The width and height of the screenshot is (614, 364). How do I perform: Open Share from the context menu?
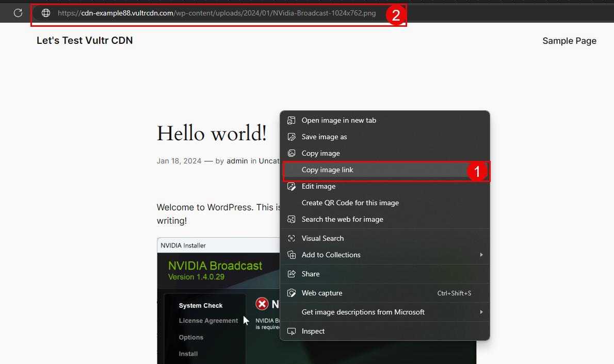coord(385,274)
